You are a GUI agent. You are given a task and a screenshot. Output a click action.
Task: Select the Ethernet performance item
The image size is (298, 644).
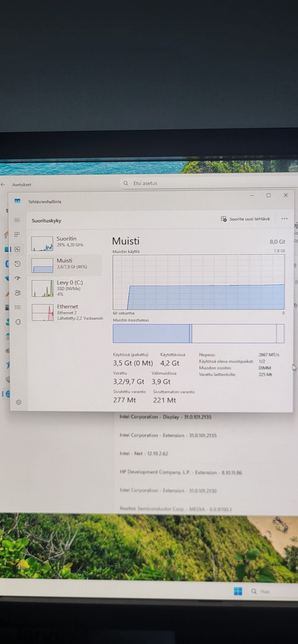[x=66, y=312]
